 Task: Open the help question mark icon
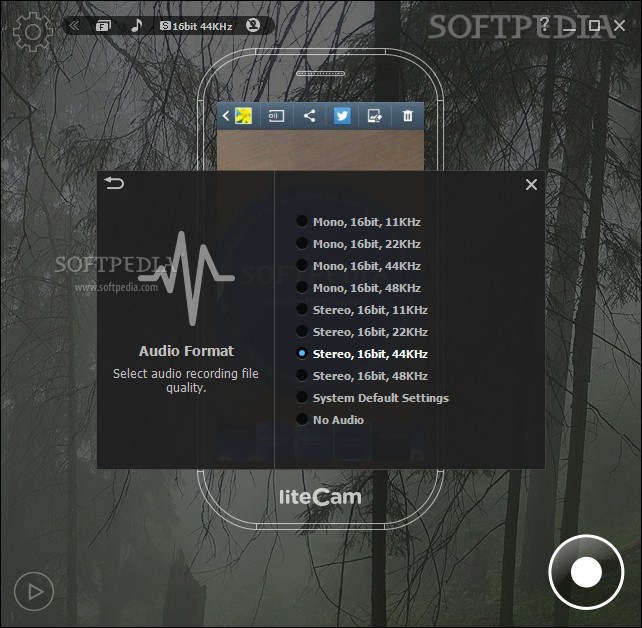tap(544, 25)
